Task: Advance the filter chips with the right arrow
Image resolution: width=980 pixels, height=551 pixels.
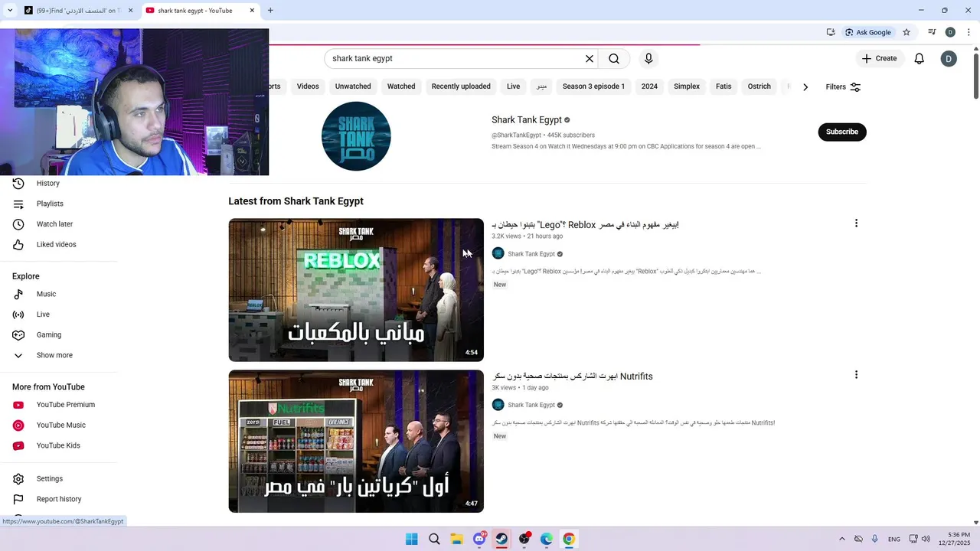Action: (x=805, y=86)
